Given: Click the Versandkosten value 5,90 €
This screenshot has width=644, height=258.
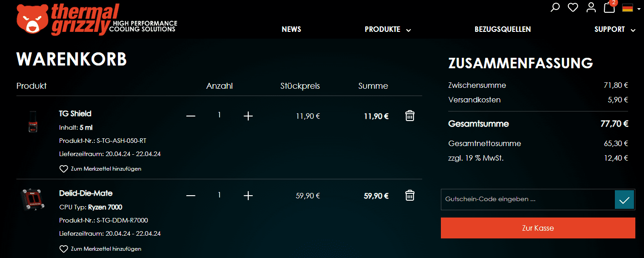Looking at the screenshot, I should (x=618, y=100).
